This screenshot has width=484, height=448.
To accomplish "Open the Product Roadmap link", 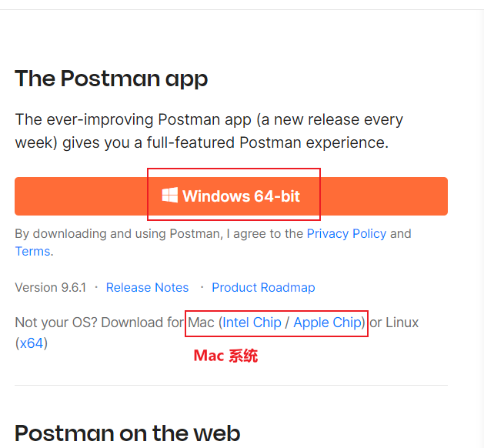I will coord(263,287).
